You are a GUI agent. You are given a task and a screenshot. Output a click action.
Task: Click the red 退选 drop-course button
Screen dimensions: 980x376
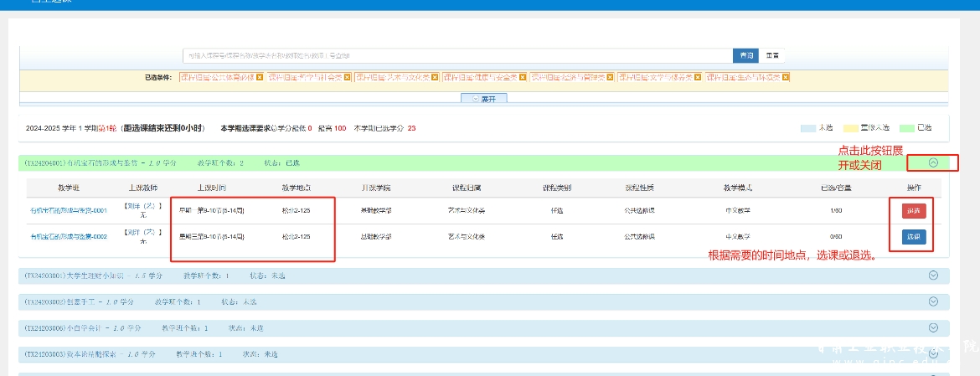tap(914, 211)
